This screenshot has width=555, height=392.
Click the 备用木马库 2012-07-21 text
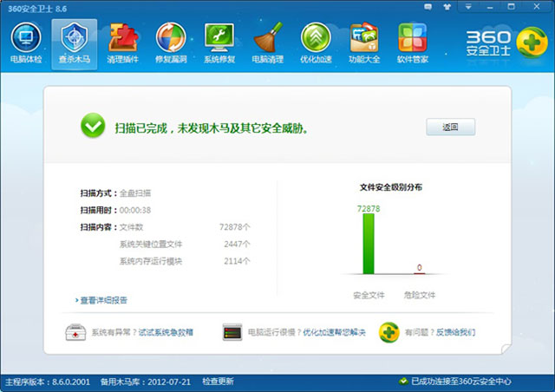(146, 382)
